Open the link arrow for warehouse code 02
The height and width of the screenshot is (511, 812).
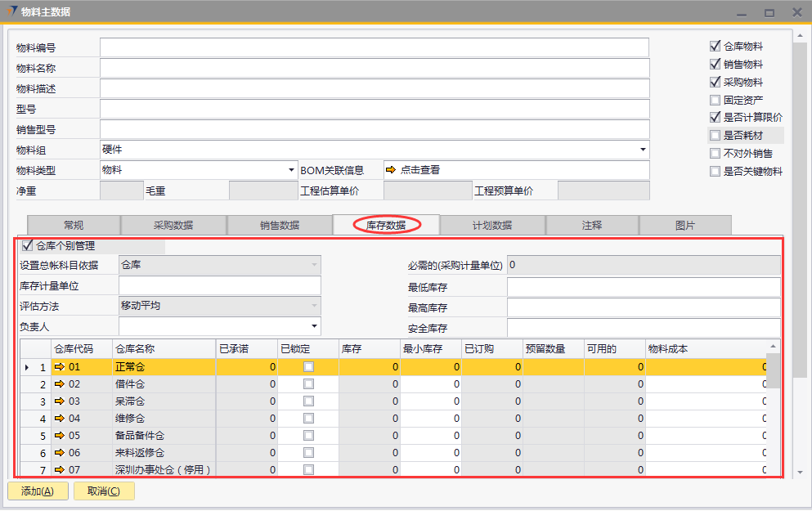point(60,384)
